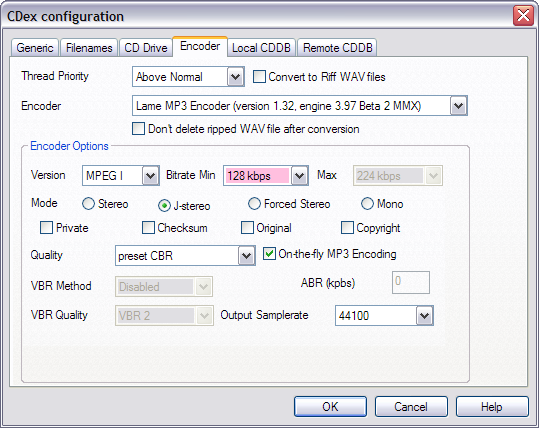Switch to the Generic tab
Viewport: 539px width, 428px height.
(x=35, y=47)
